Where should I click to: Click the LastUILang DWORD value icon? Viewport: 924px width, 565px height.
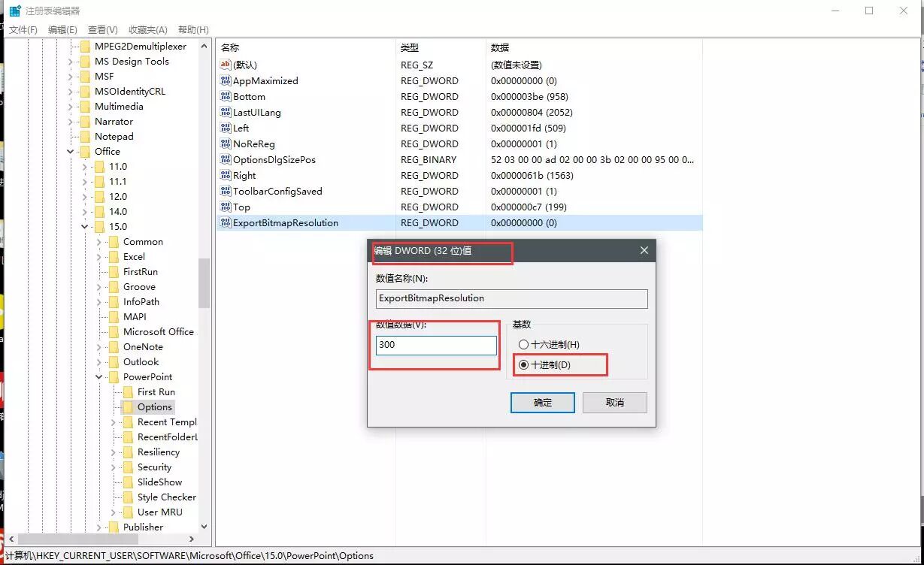[226, 112]
